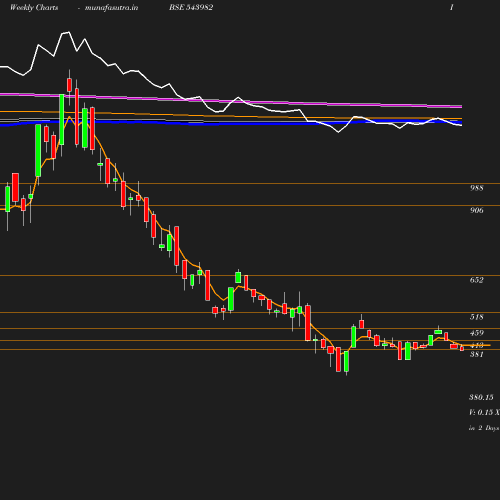Screen dimensions: 500x500
Task: Click the 518 price level label
Action: [477, 317]
